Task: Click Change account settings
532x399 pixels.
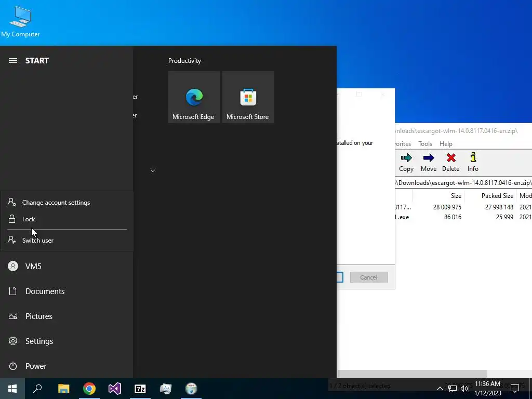Action: coord(67,203)
